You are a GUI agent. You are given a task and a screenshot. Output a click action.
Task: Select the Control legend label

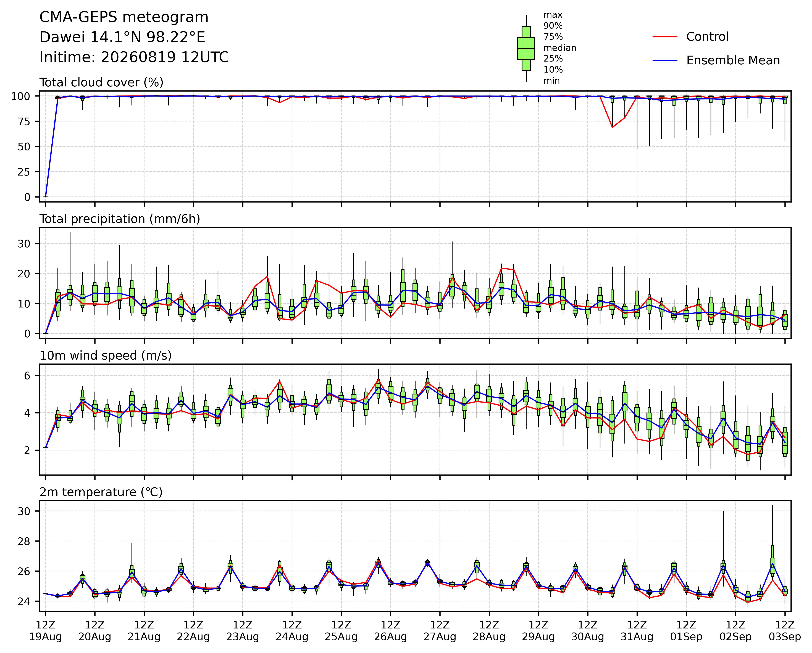click(707, 37)
